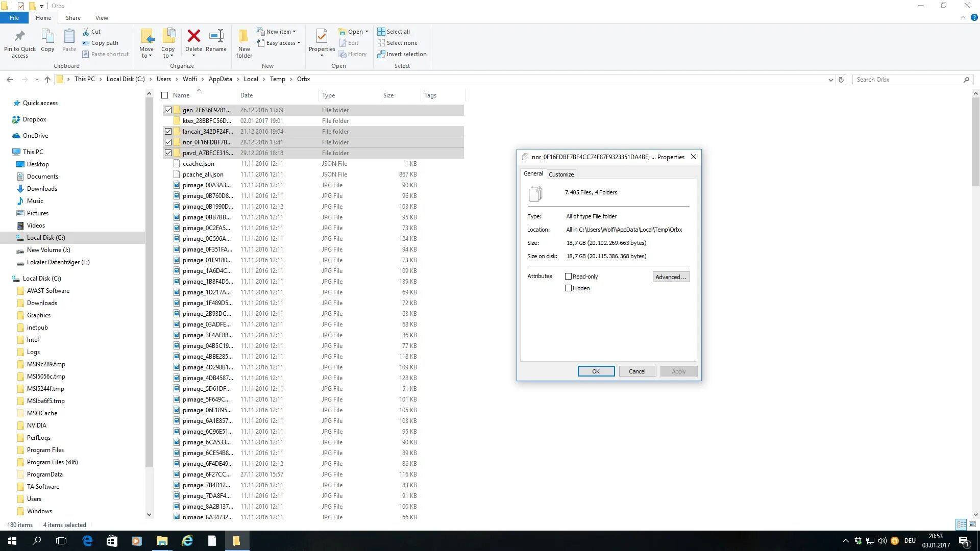The width and height of the screenshot is (980, 551).
Task: Uncheck the nor_0F16FDBF7B folder checkbox
Action: click(x=168, y=142)
